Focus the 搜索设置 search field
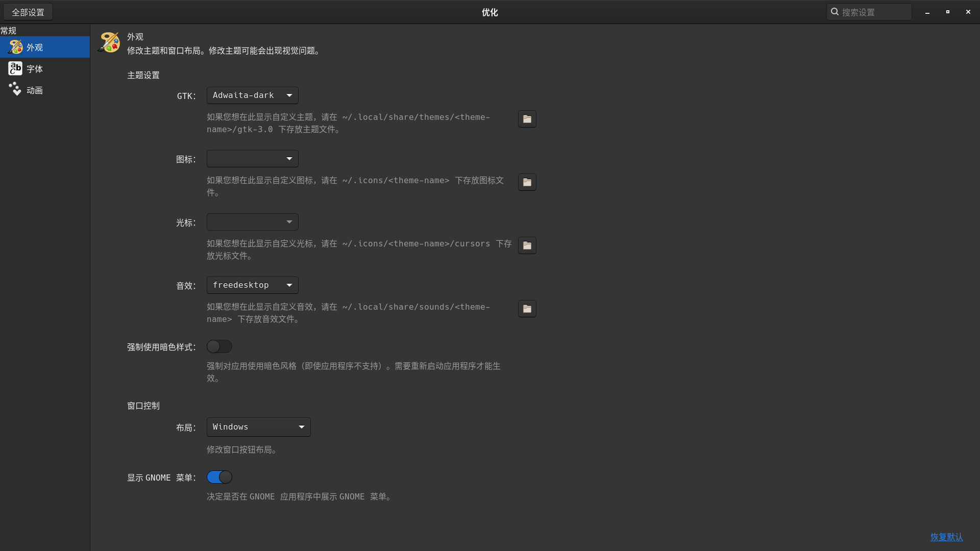 tap(869, 12)
